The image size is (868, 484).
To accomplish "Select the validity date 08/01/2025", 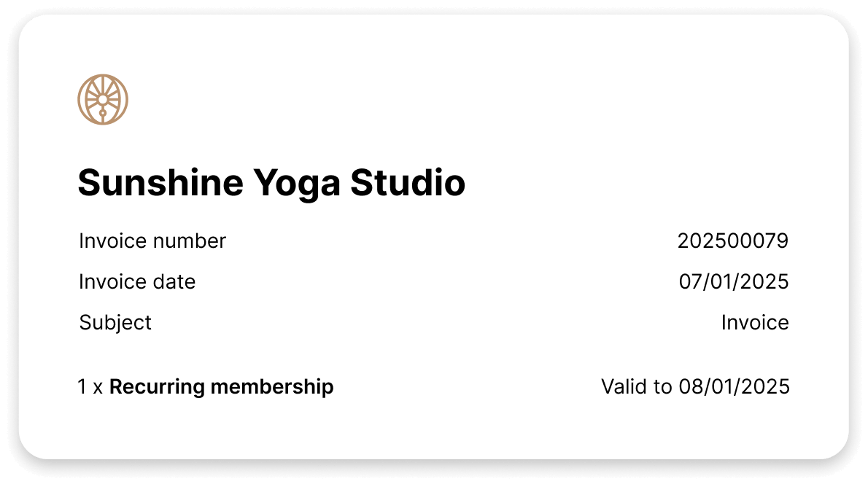I will pos(734,386).
